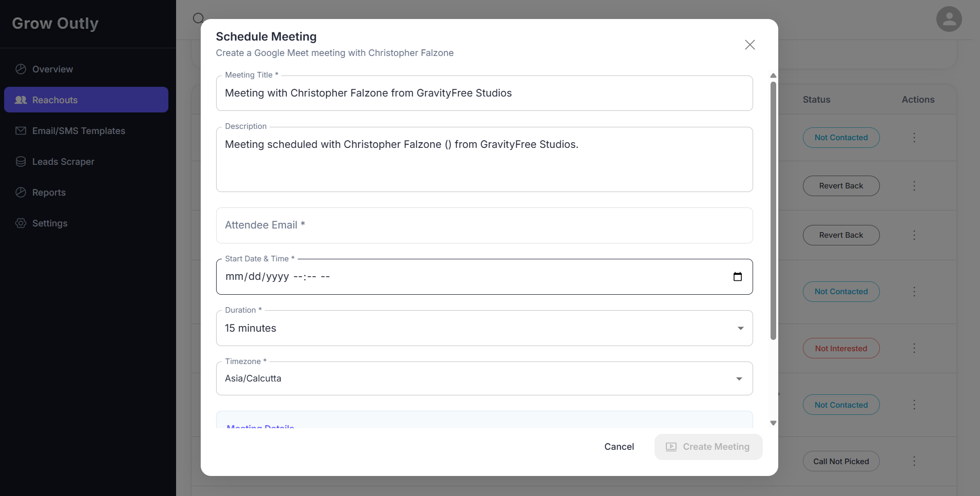
Task: Click the Create Meeting button
Action: click(708, 447)
